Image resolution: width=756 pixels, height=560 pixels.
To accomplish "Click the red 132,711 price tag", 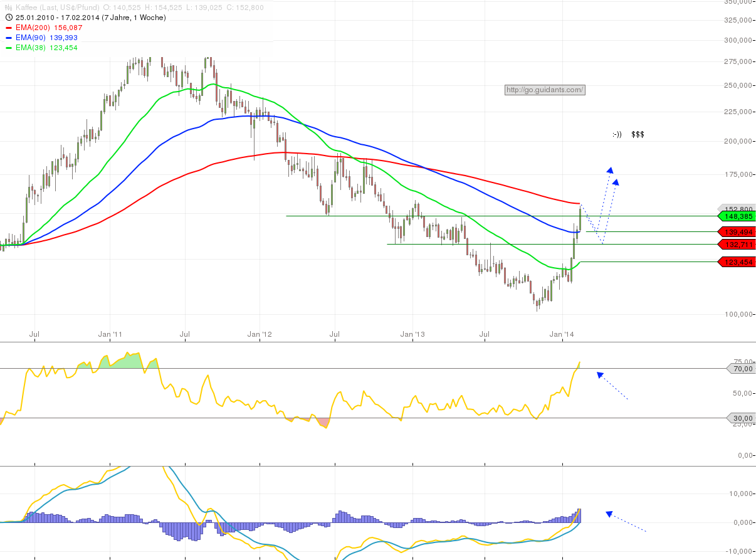I will (x=736, y=244).
